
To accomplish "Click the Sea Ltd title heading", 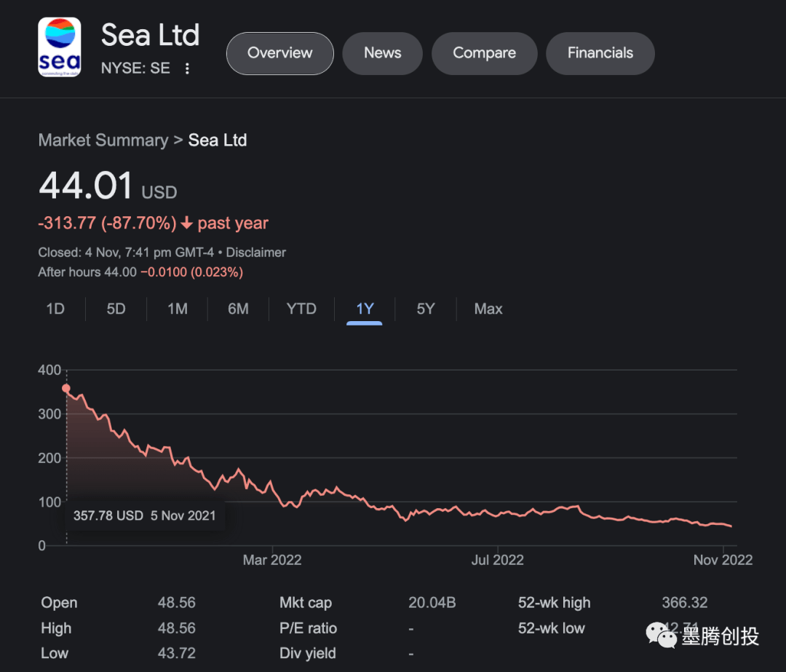I will [151, 35].
